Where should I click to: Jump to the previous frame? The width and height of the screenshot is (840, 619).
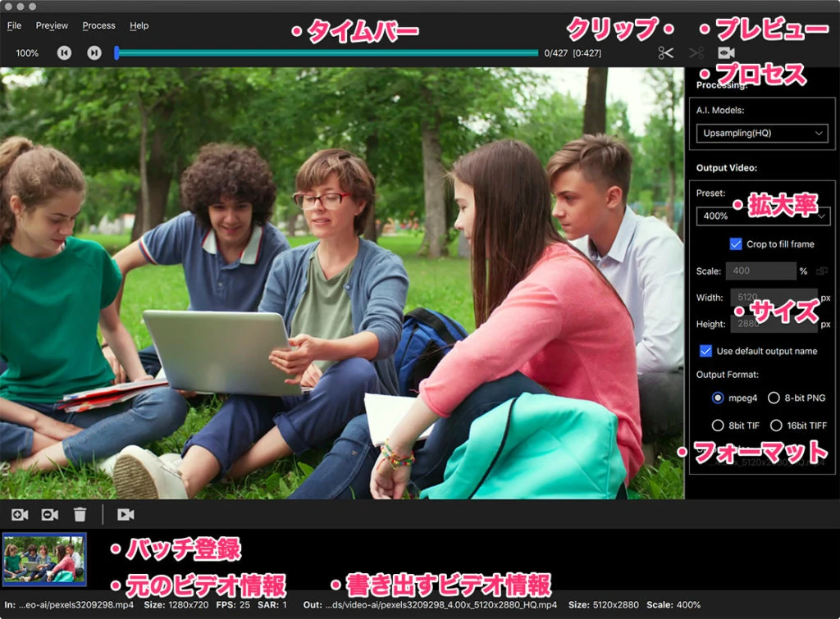(x=64, y=53)
